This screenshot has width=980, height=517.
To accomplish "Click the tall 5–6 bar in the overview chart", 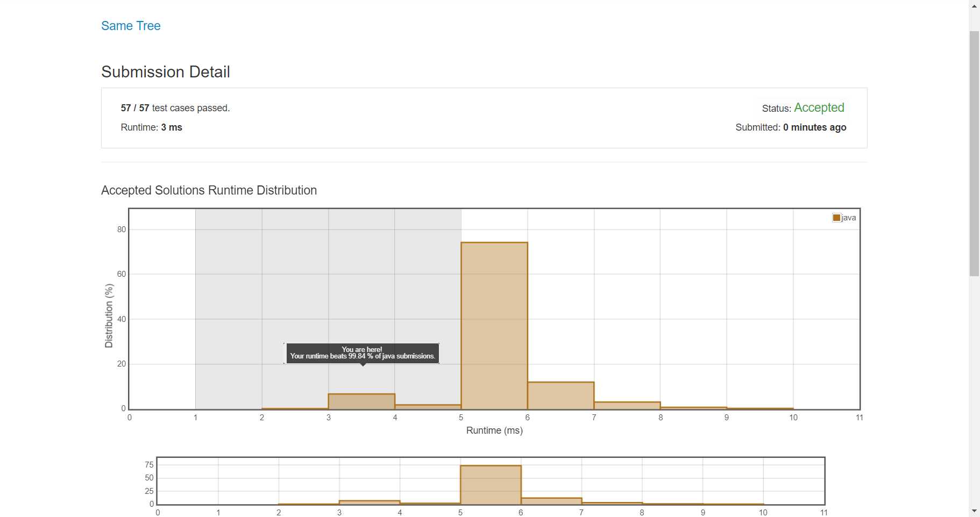I will click(x=491, y=485).
